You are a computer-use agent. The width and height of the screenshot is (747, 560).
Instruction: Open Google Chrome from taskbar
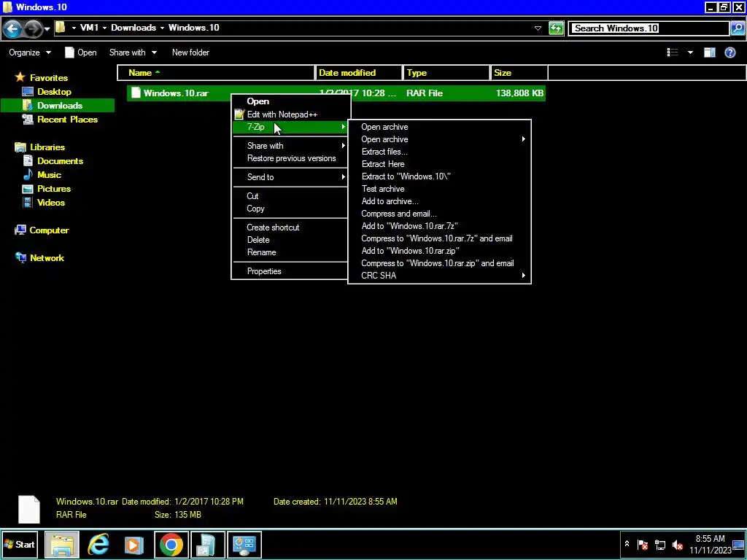(171, 545)
